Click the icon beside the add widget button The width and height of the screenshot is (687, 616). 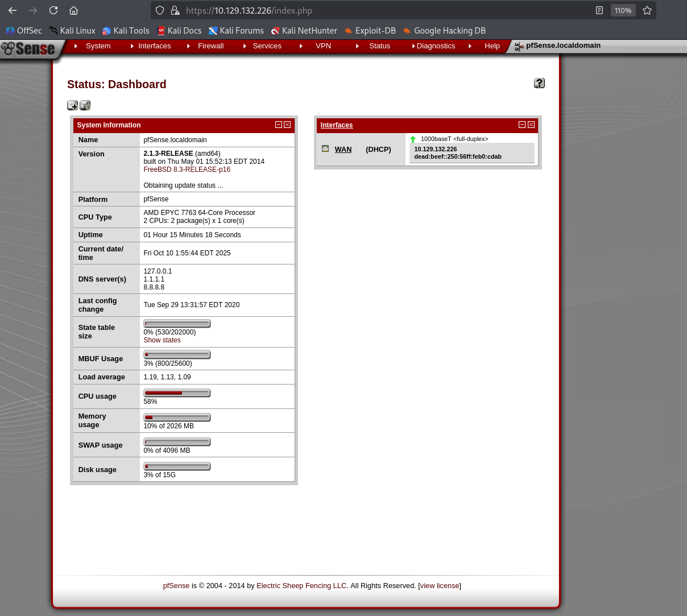click(85, 105)
